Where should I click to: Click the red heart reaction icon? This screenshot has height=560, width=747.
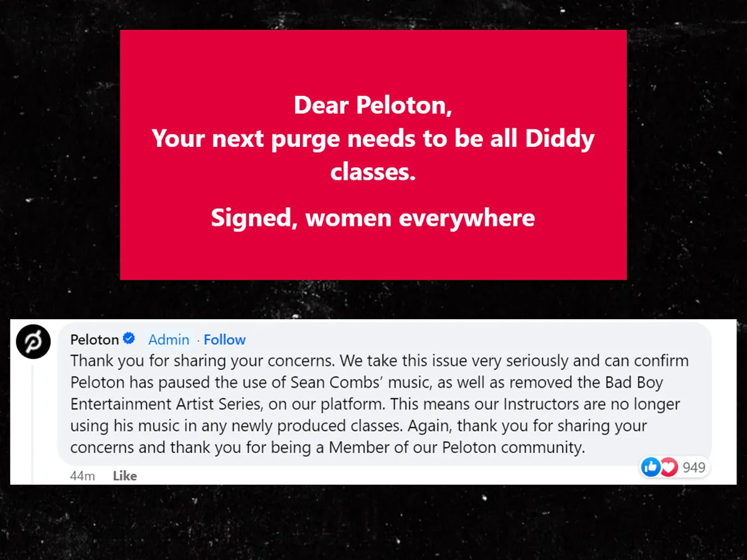coord(669,467)
